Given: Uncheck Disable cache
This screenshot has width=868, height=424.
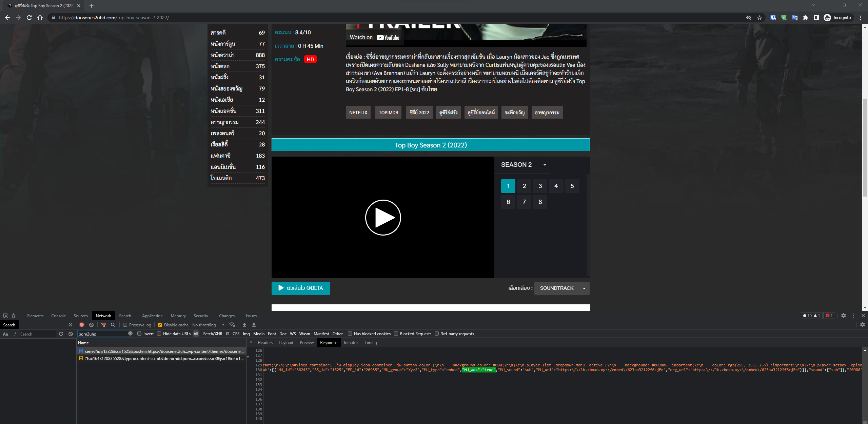Looking at the screenshot, I should [160, 325].
